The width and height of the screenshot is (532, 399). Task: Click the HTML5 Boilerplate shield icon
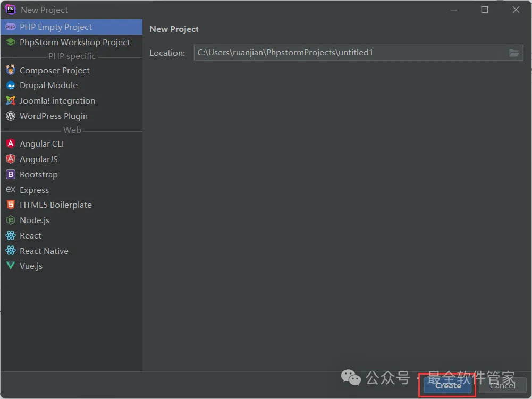coord(11,205)
